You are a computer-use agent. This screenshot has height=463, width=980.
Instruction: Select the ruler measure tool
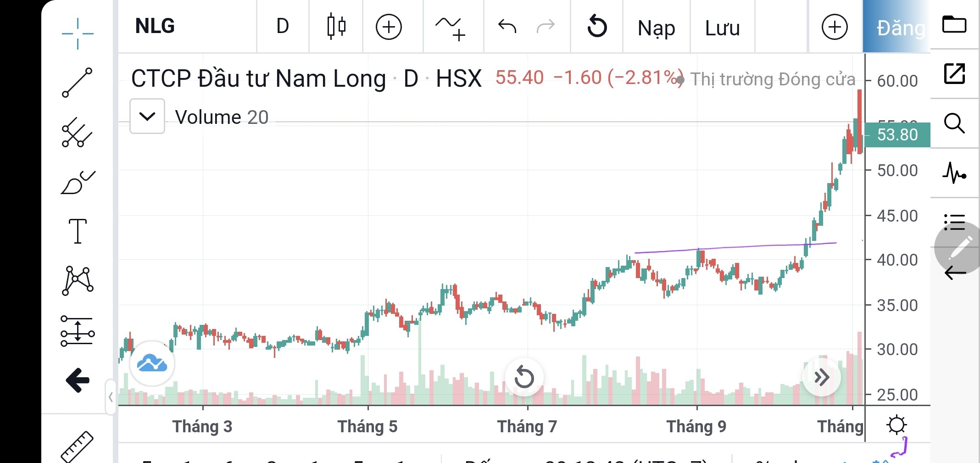tap(78, 446)
